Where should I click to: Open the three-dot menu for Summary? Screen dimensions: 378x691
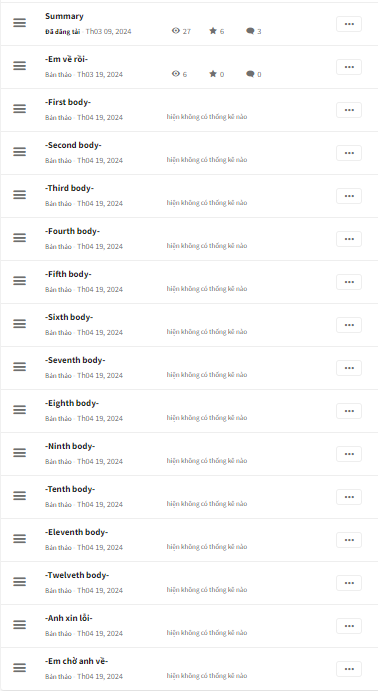pos(349,24)
